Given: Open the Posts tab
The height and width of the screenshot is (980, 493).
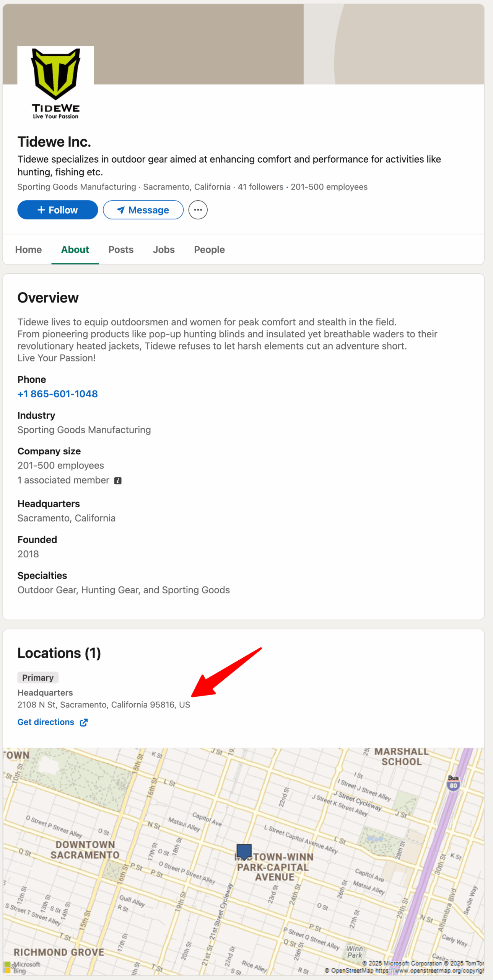Looking at the screenshot, I should [121, 250].
